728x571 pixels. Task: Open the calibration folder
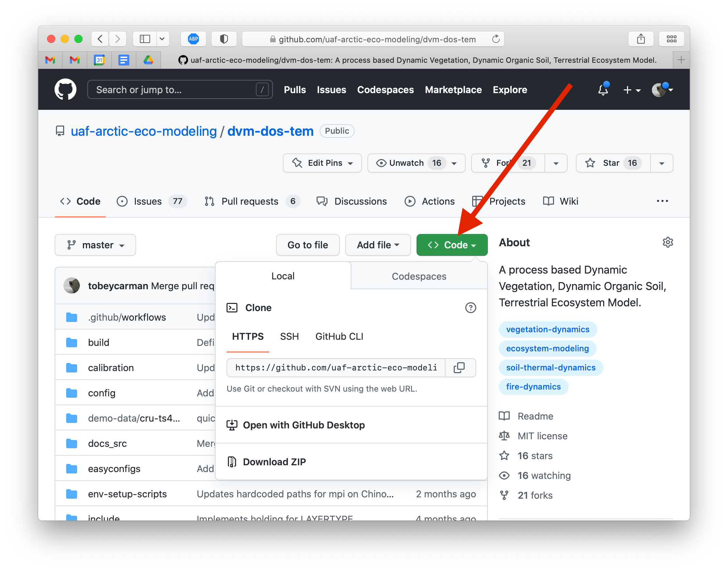click(x=111, y=368)
